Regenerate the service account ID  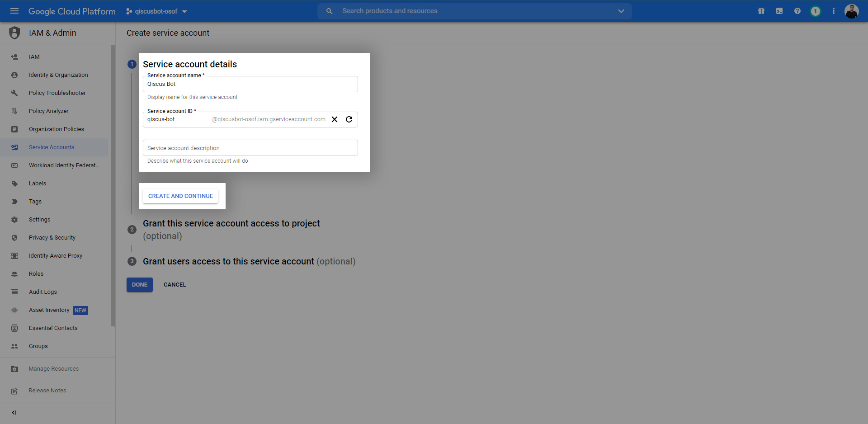[349, 119]
